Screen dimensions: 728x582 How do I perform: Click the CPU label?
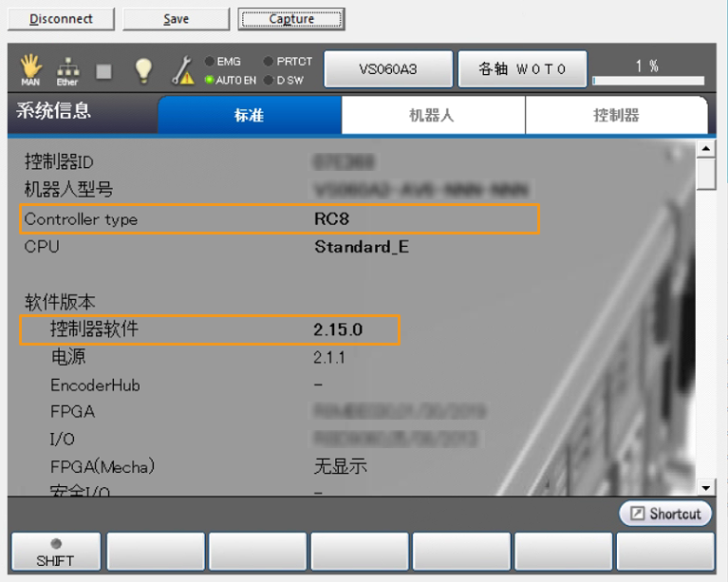[42, 247]
